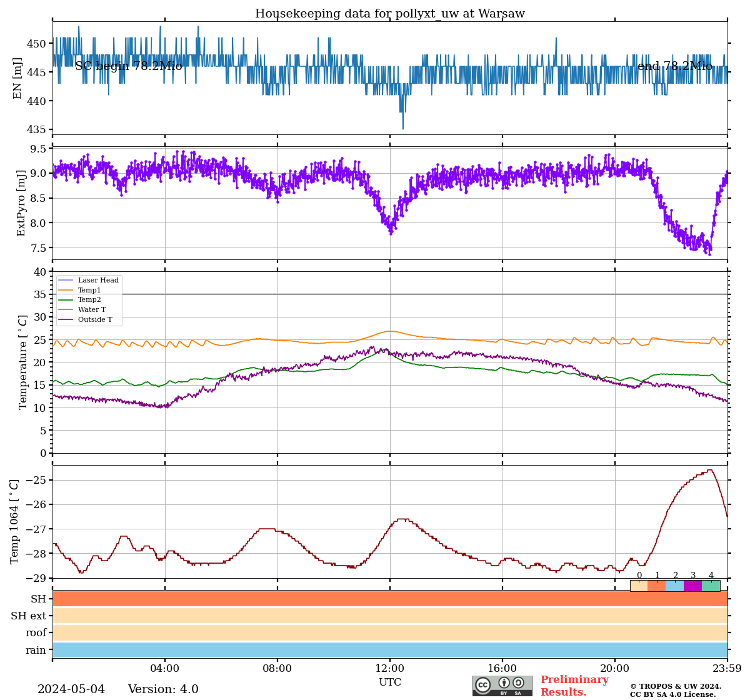Select the magenta swatch labeled 3
This screenshot has width=750, height=700.
[x=693, y=586]
